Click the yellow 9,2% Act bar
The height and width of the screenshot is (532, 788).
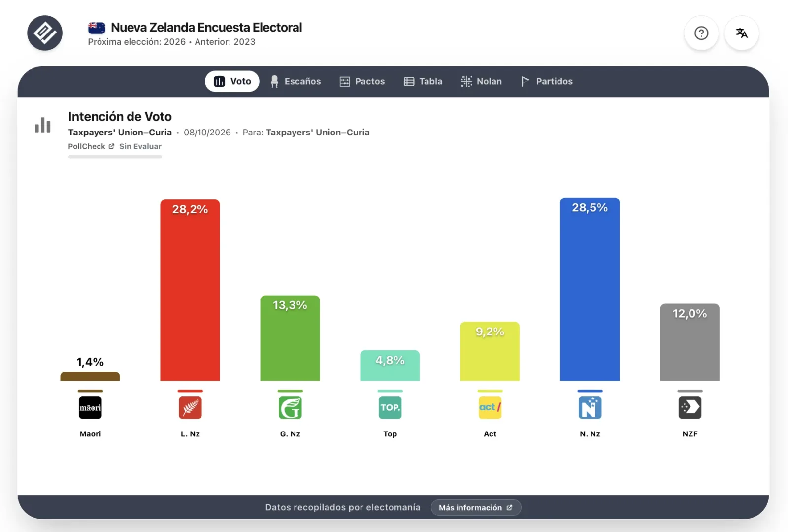[x=490, y=351]
